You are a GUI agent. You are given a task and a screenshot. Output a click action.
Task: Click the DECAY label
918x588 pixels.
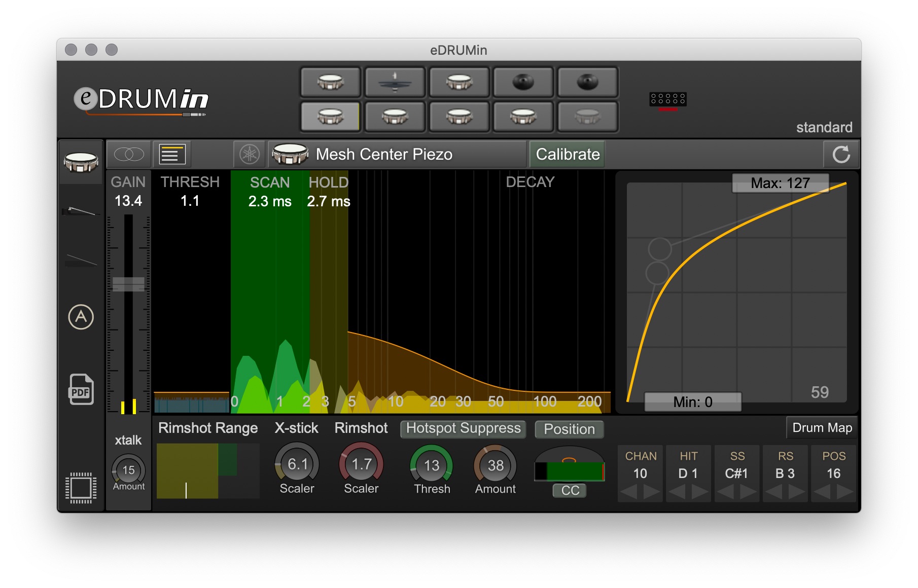[530, 182]
